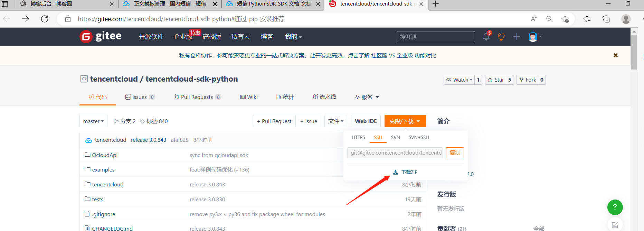Switch to the 代码 tab
The height and width of the screenshot is (231, 644).
tap(98, 97)
